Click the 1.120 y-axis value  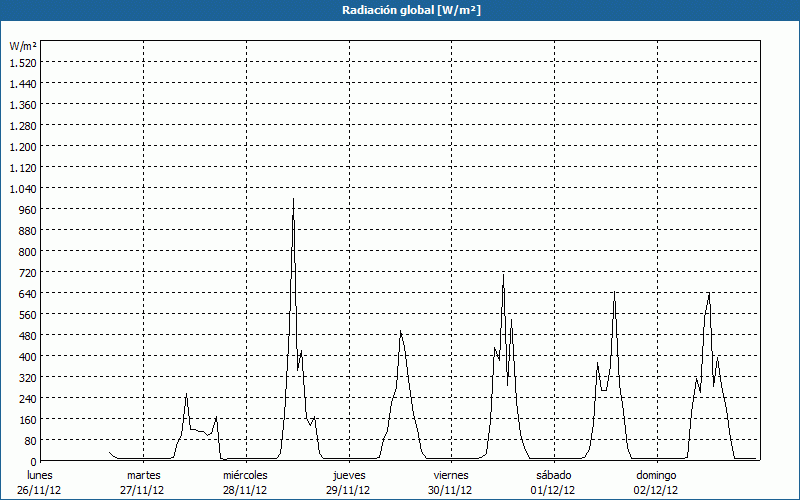click(x=23, y=167)
